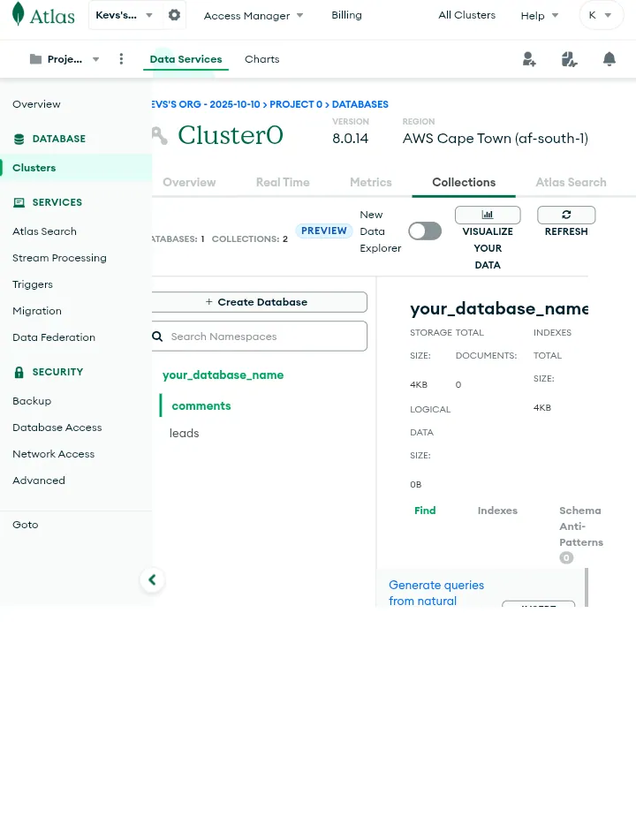Click Create Database button
This screenshot has height=840, width=636.
pyautogui.click(x=260, y=302)
